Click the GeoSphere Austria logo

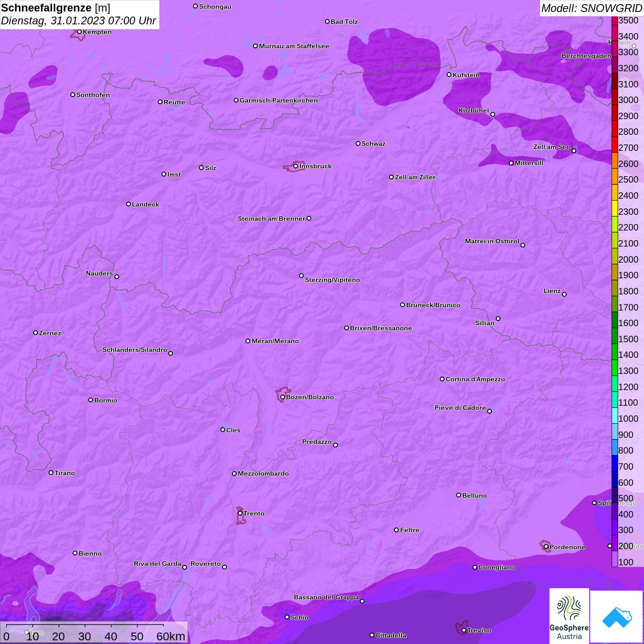pos(569,616)
